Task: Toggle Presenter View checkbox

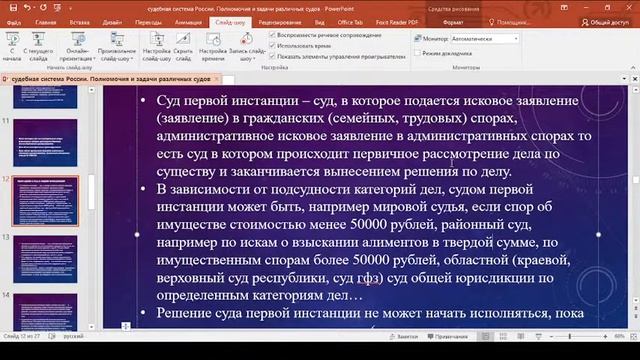Action: coord(417,53)
